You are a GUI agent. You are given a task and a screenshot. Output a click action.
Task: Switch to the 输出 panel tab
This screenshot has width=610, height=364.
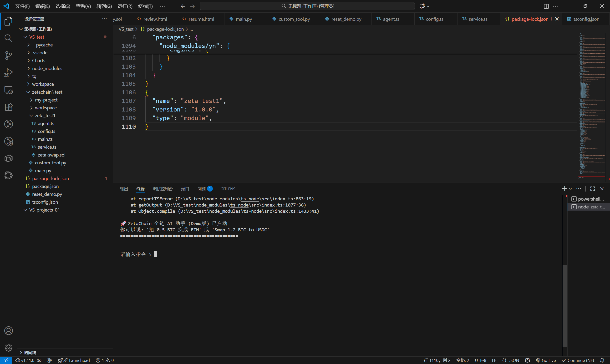point(124,189)
